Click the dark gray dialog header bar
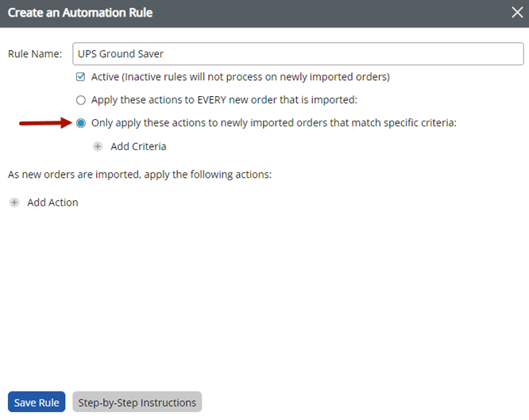 tap(318, 13)
